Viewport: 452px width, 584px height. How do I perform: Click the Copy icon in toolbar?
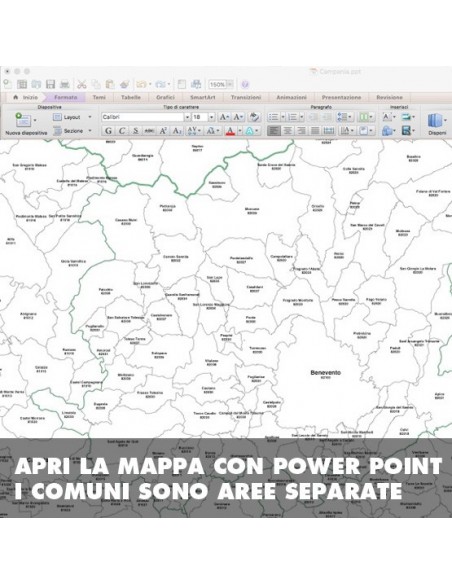(x=96, y=84)
